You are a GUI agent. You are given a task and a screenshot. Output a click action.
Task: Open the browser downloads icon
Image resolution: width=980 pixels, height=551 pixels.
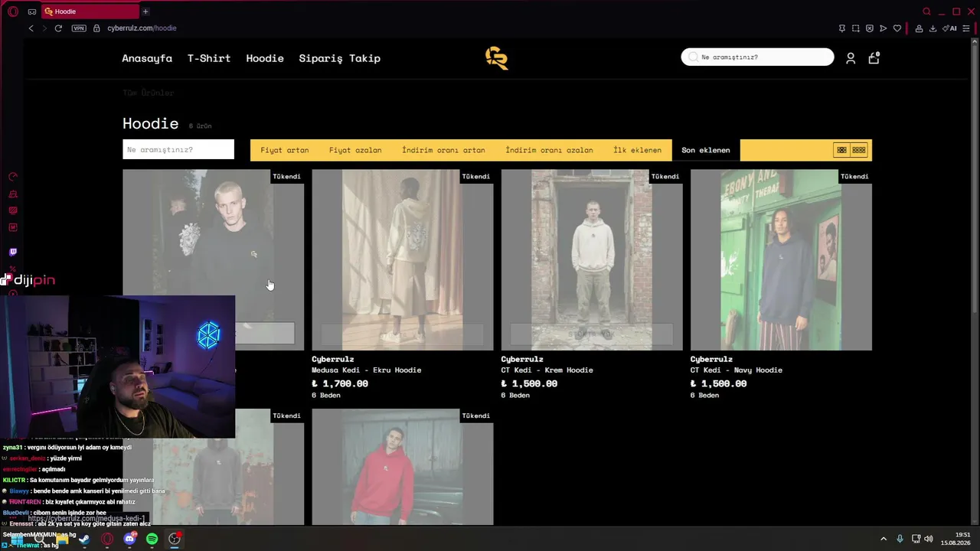933,28
